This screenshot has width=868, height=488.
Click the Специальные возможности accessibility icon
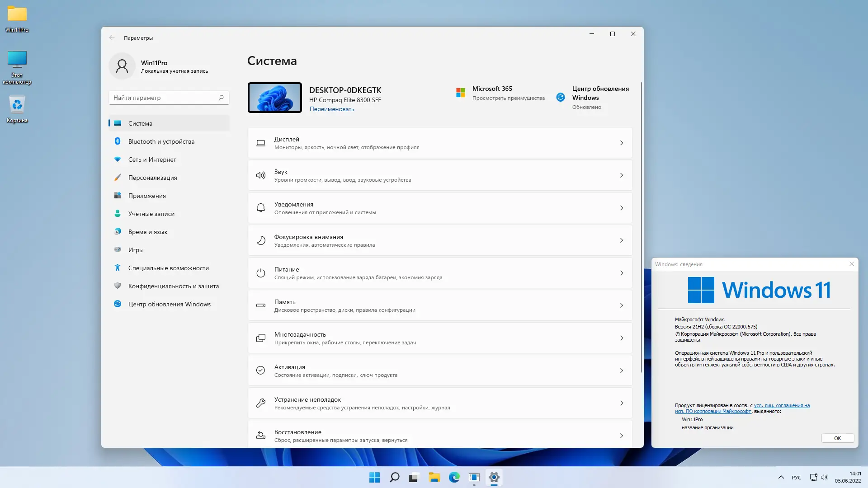[x=118, y=268]
